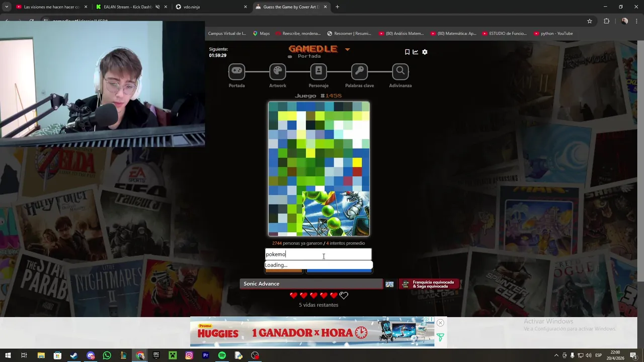Open the python - YouTube bookmark
The width and height of the screenshot is (644, 362).
552,34
